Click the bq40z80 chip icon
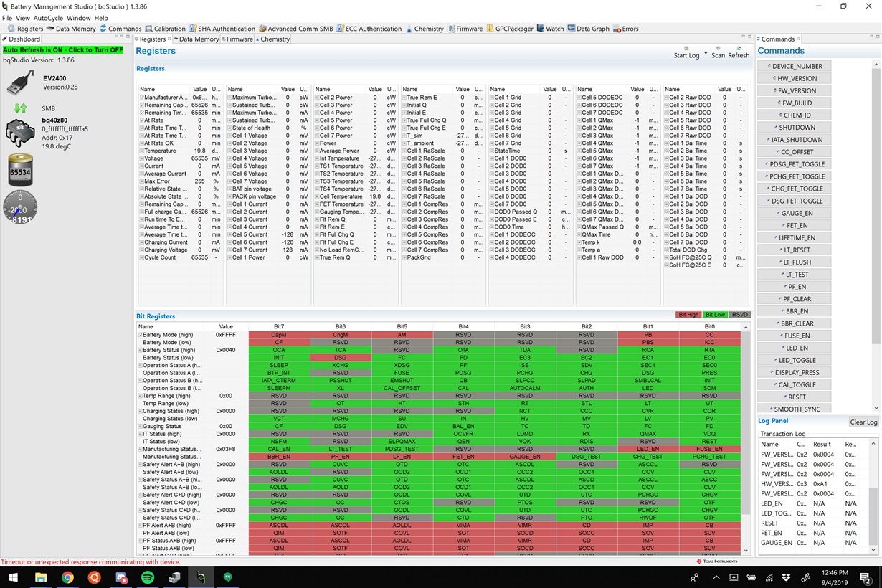882x588 pixels. click(x=21, y=133)
